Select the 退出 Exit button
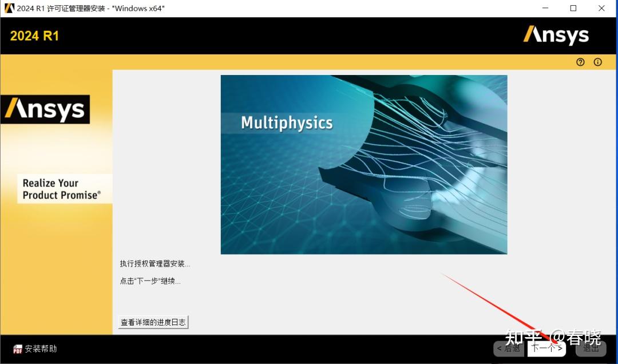The height and width of the screenshot is (364, 618). click(x=591, y=348)
